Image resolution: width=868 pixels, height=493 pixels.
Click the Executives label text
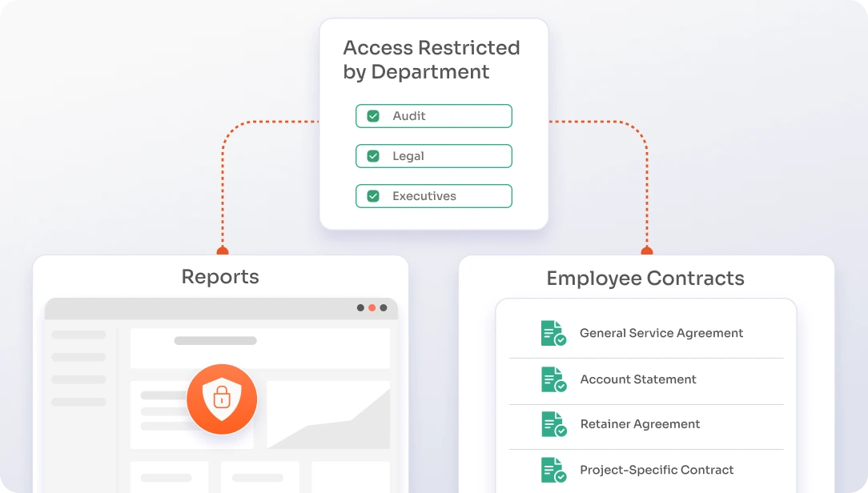424,196
